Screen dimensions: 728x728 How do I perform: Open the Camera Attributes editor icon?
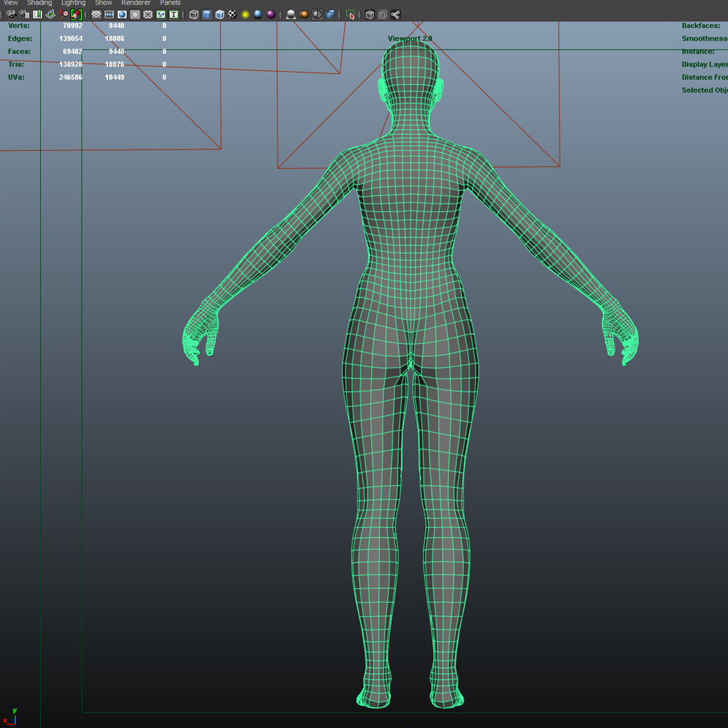[x=24, y=15]
